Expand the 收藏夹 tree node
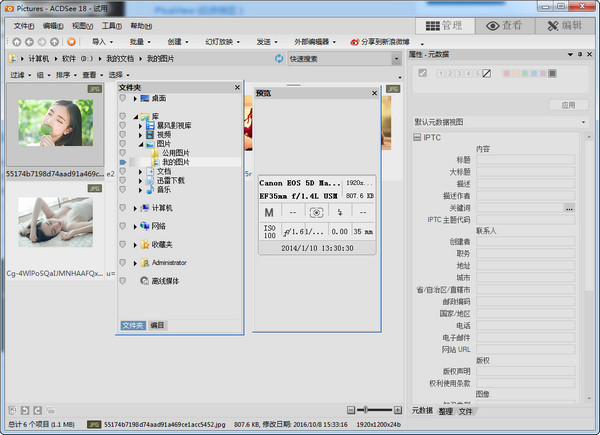The image size is (600, 435). 135,245
